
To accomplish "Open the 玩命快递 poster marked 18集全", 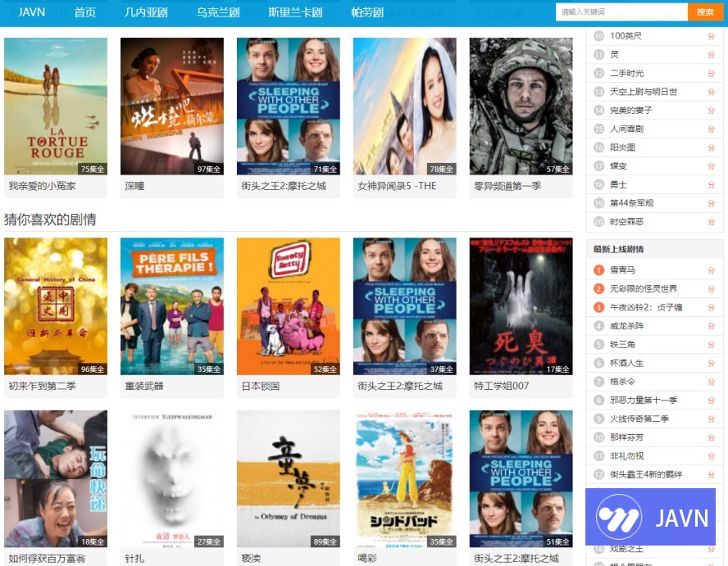I will pos(56,479).
